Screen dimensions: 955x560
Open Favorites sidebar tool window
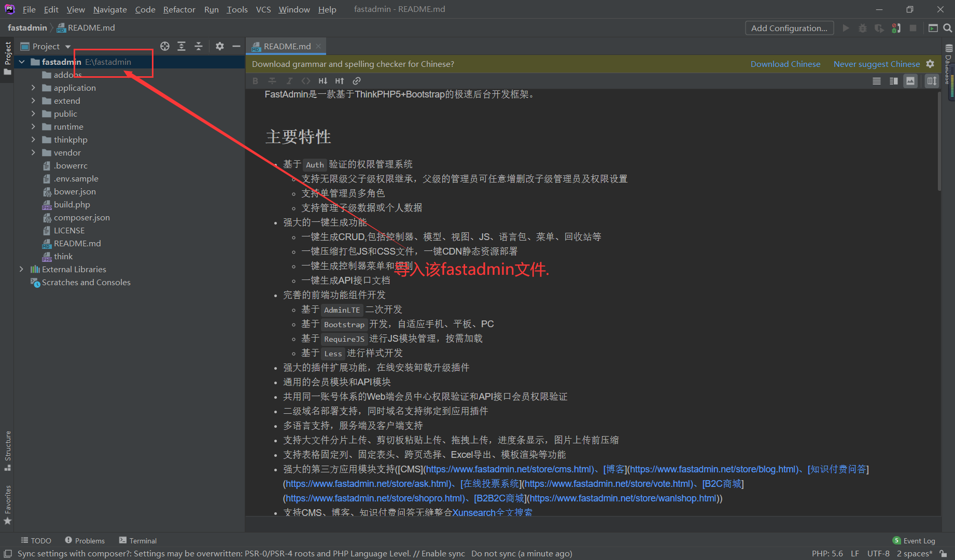point(7,505)
